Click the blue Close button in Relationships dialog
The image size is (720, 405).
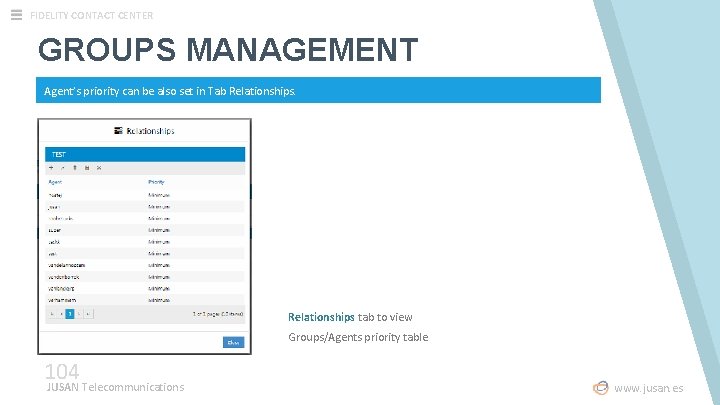[x=233, y=343]
